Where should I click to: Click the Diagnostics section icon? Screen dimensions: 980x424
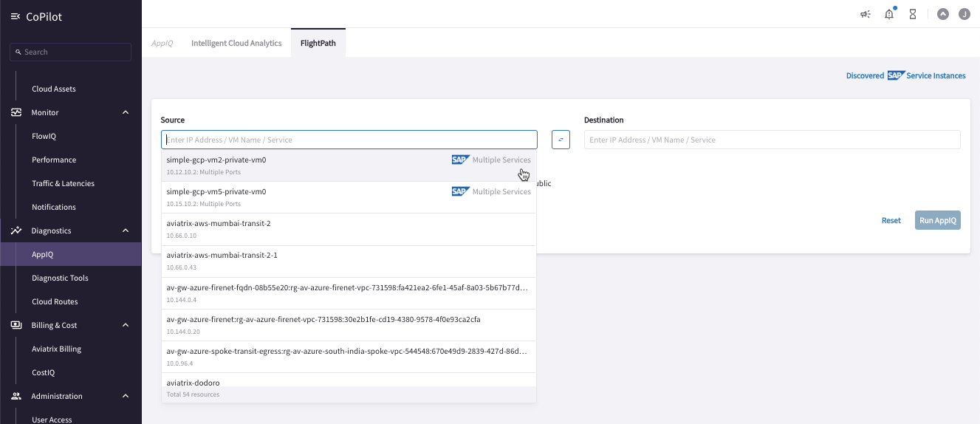coord(16,230)
